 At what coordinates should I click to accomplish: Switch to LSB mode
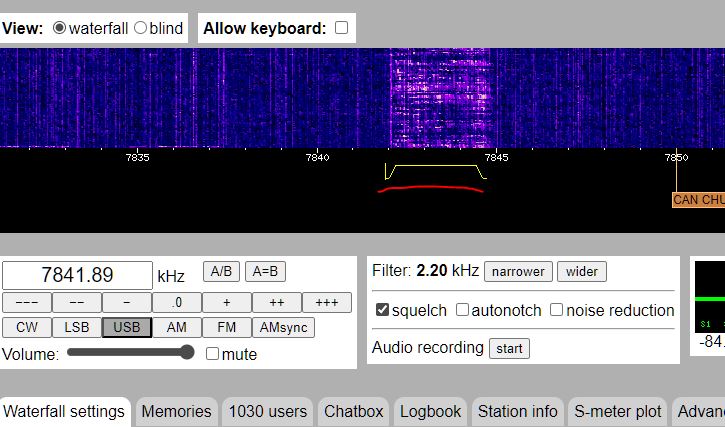77,328
